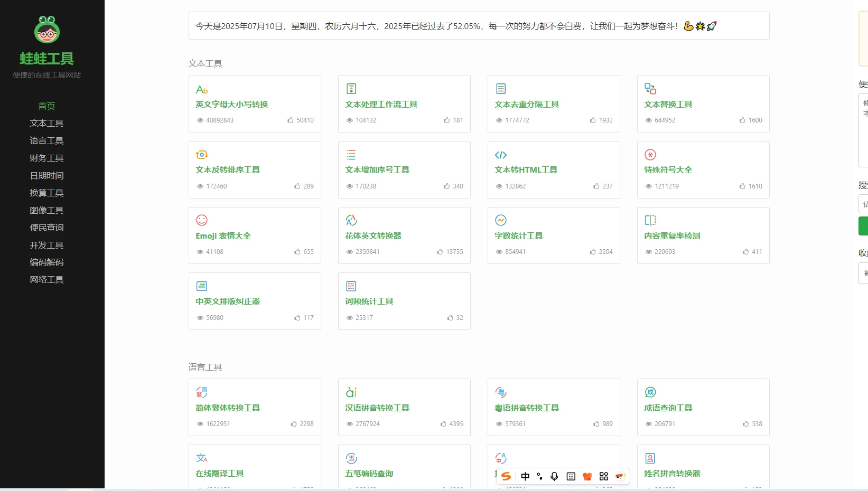
Task: Select 日期时间 in the sidebar menu
Action: click(46, 175)
